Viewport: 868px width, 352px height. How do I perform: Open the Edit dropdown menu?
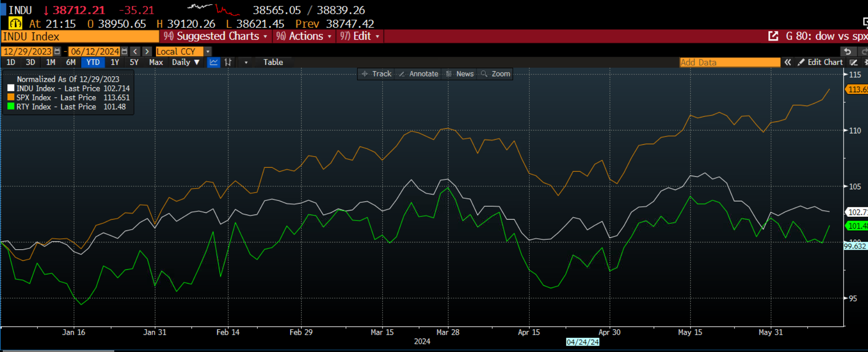(x=360, y=36)
